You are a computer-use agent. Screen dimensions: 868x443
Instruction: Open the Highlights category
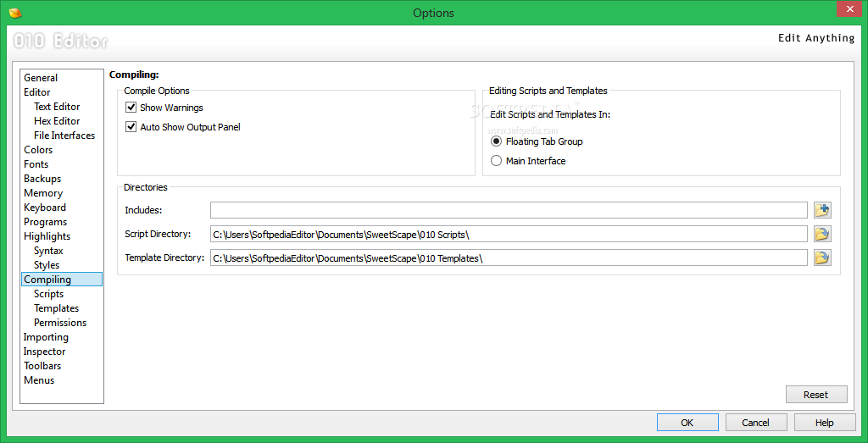coord(47,236)
